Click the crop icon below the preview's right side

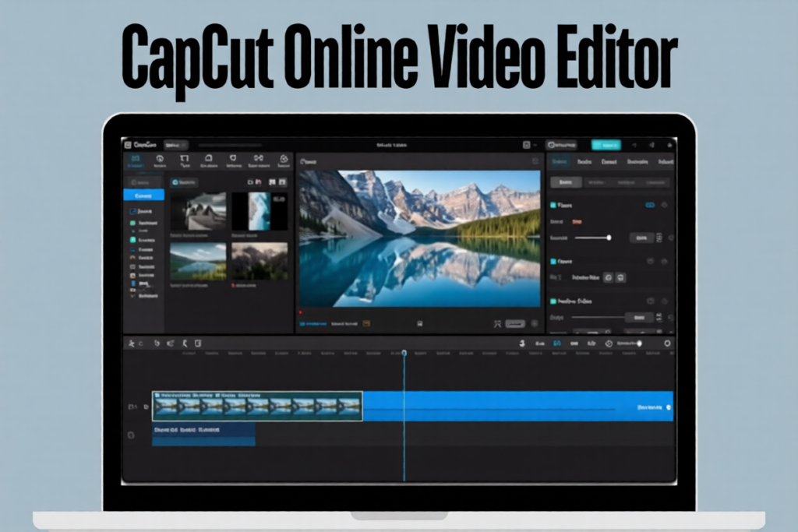click(x=496, y=323)
